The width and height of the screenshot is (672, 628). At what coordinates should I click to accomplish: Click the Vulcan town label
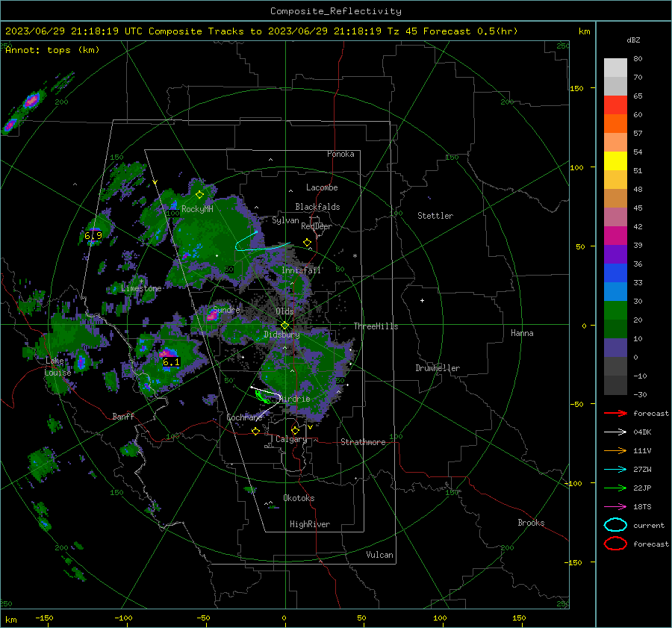tap(379, 555)
